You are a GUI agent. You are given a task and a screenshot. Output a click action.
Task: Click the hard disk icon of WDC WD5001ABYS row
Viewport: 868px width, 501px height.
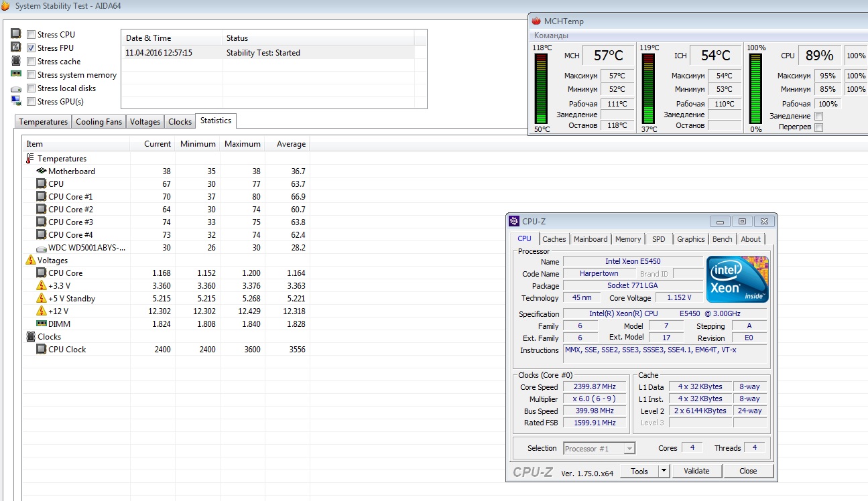point(42,248)
